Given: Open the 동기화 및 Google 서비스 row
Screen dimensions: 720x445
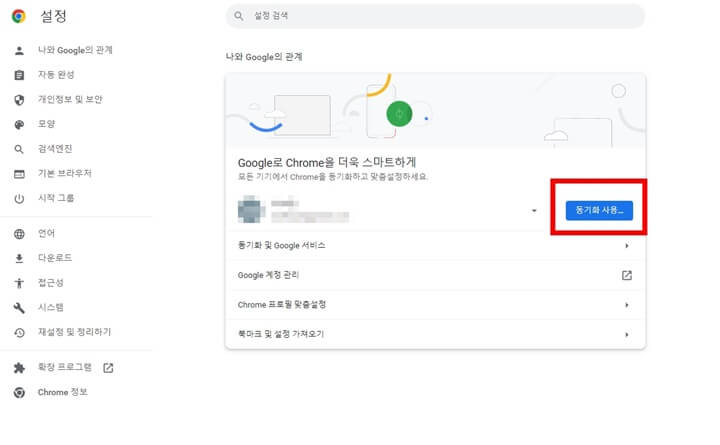Looking at the screenshot, I should tap(435, 246).
